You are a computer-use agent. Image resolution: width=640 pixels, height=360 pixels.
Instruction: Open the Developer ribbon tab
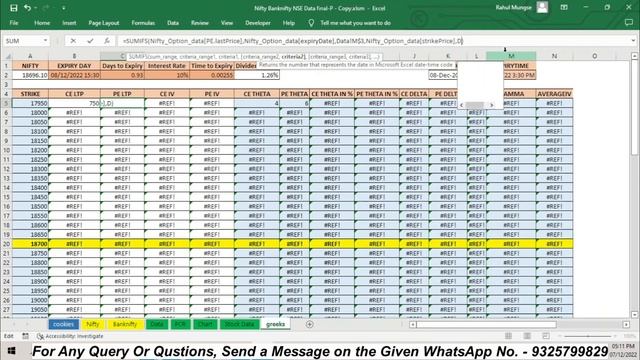[x=258, y=23]
